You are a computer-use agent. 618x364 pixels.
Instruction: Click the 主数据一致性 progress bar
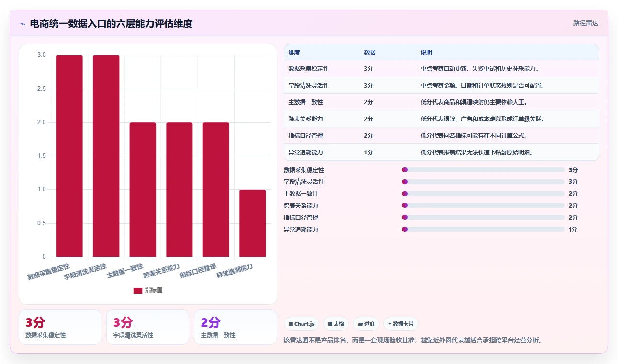tap(483, 194)
